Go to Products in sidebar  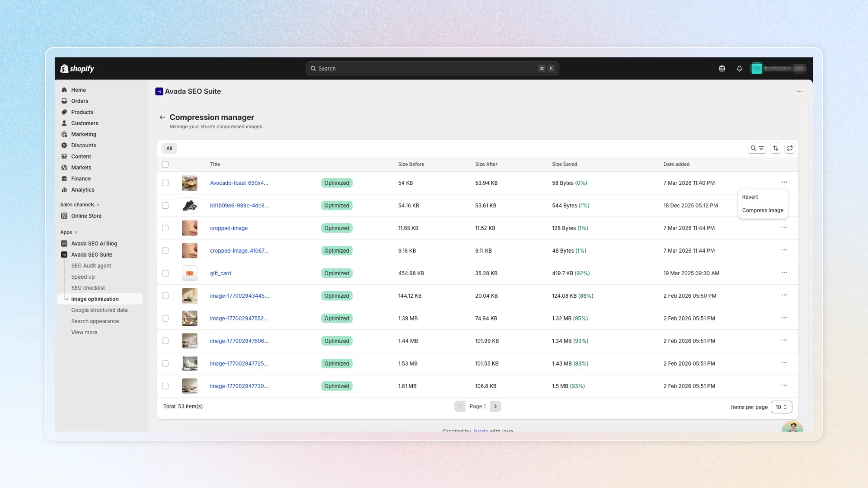[x=82, y=112]
